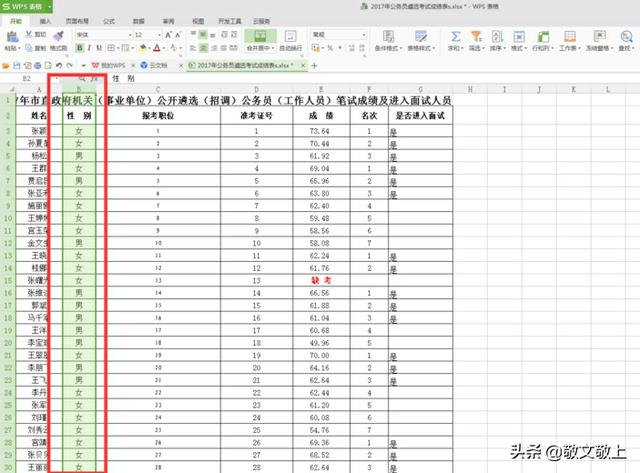Toggle Bold formatting
Image resolution: width=640 pixels, height=473 pixels.
click(80, 48)
